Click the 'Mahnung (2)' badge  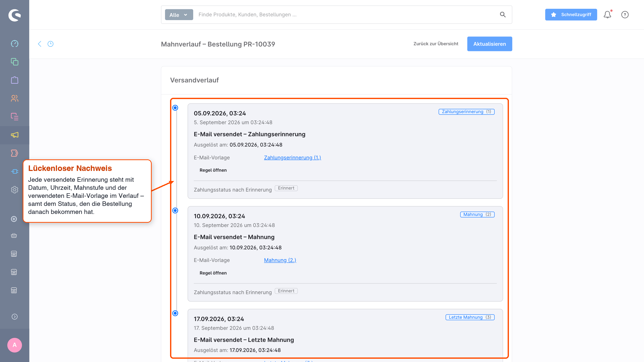(477, 214)
